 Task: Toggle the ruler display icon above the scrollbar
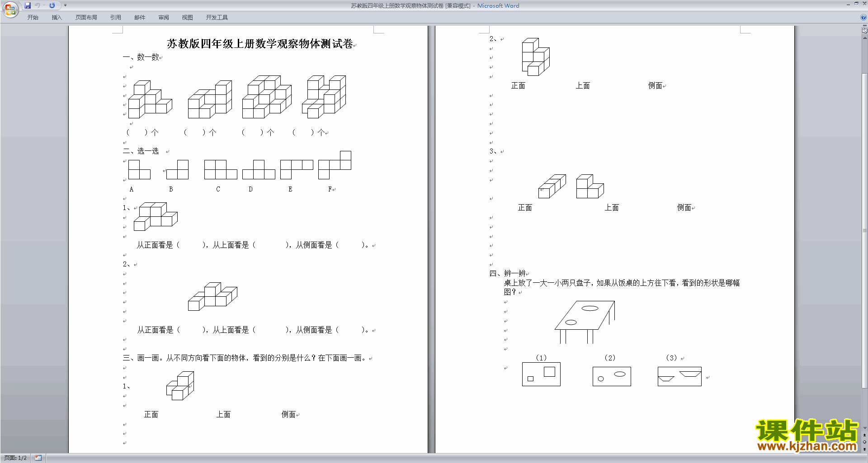point(864,31)
